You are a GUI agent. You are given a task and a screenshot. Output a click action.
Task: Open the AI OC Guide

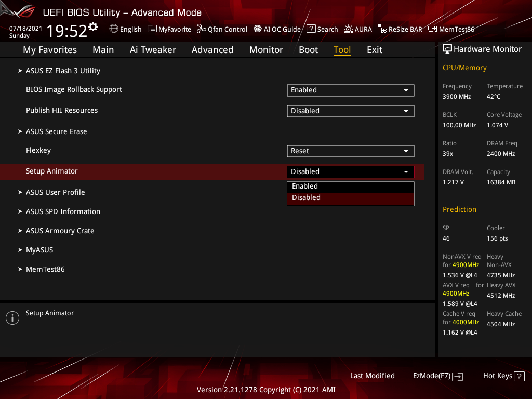pos(277,29)
